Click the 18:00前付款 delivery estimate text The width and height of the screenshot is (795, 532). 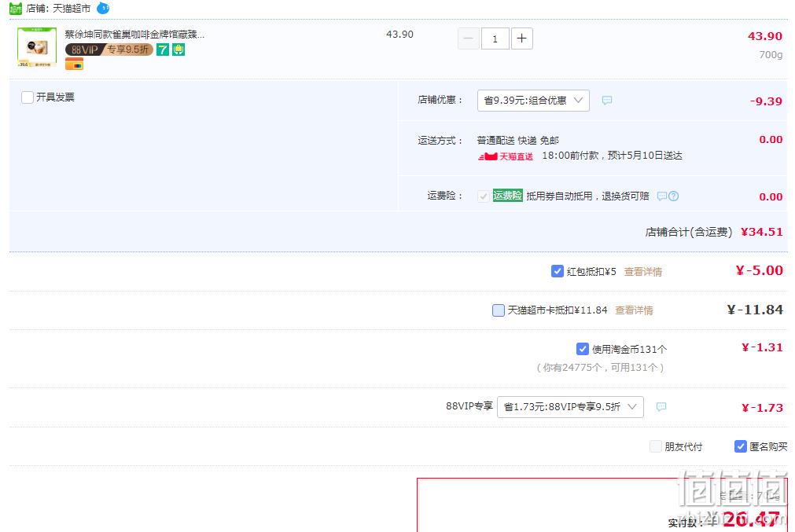click(612, 156)
